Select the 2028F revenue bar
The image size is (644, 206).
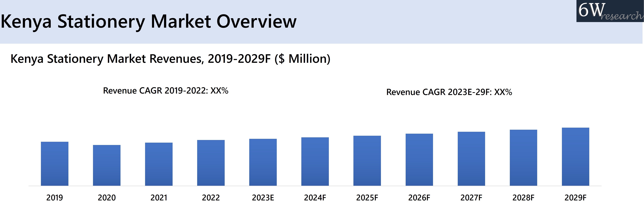(523, 158)
